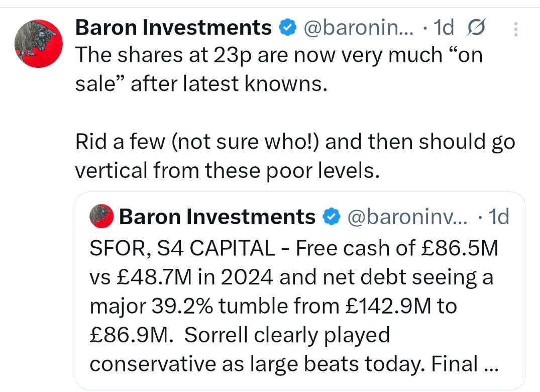The height and width of the screenshot is (392, 540).
Task: Open the bold Baron Investments name on the top post
Action: 173,28
